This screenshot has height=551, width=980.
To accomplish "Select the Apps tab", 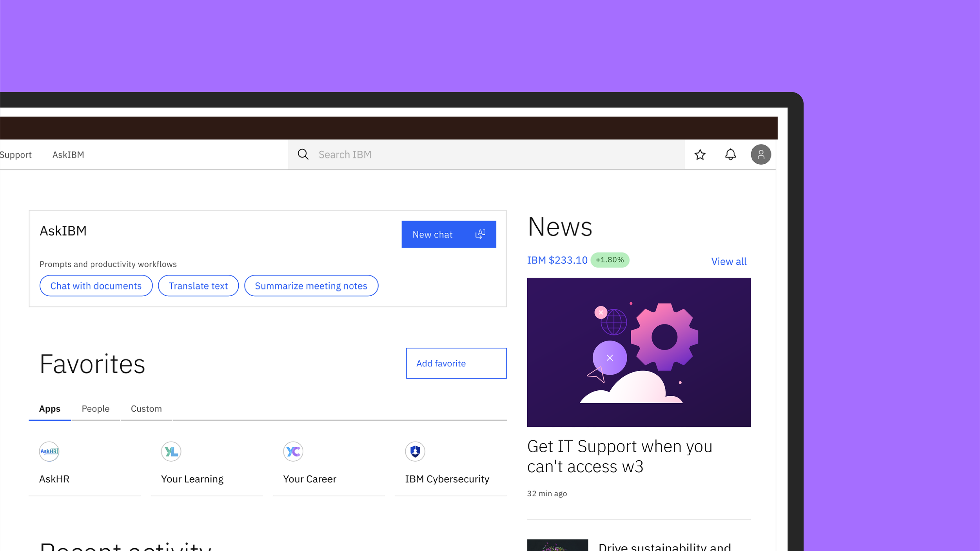I will click(x=50, y=409).
